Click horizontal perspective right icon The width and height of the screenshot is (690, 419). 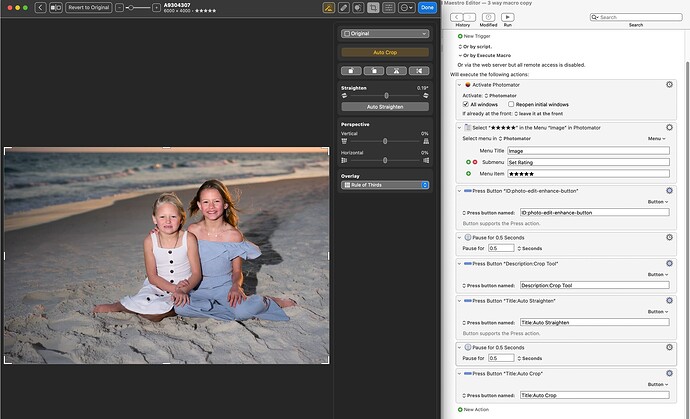tap(426, 161)
